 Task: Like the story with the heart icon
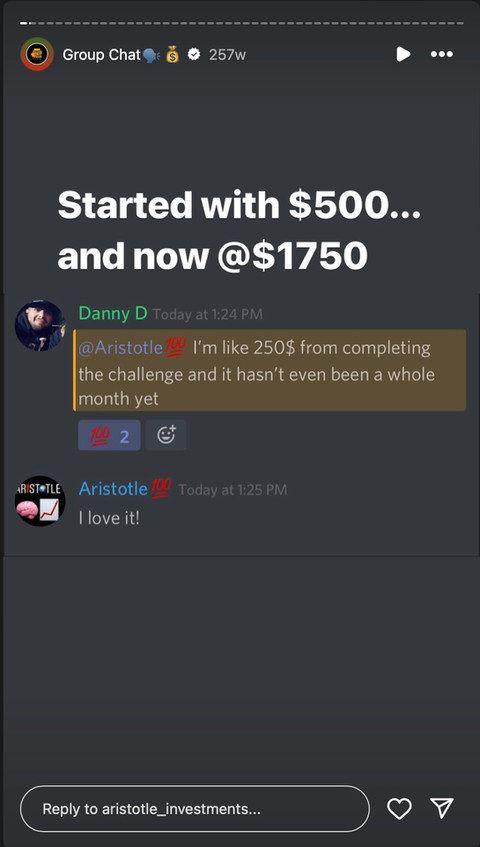pos(399,809)
